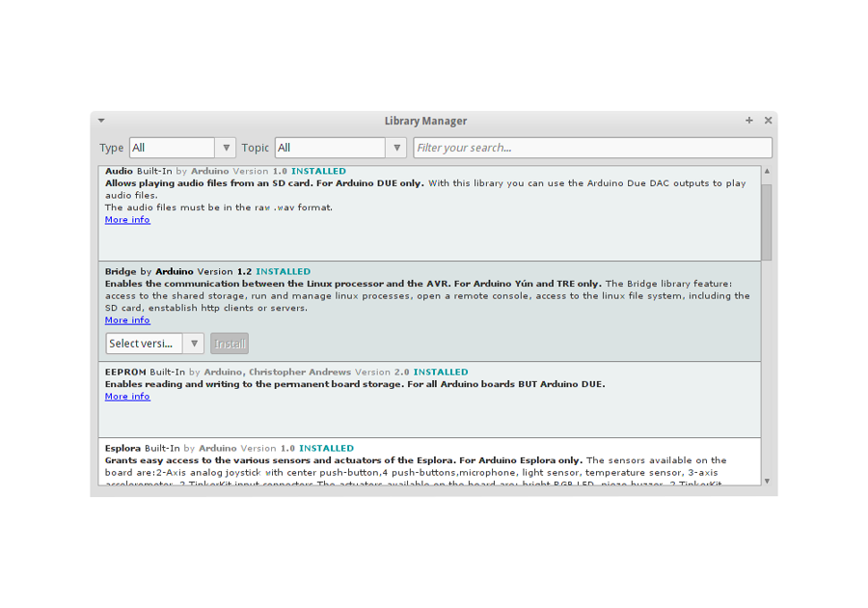Open the window menu arrow in title bar
Image resolution: width=868 pixels, height=608 pixels.
[101, 121]
